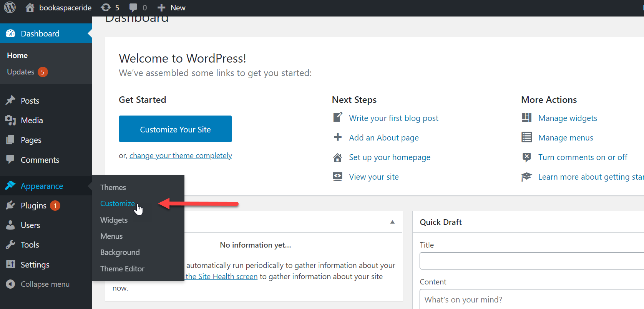Open the Settings menu item text
The image size is (644, 309).
tap(35, 265)
